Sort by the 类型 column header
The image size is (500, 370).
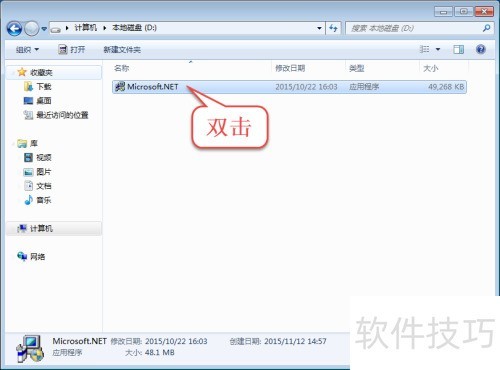356,68
